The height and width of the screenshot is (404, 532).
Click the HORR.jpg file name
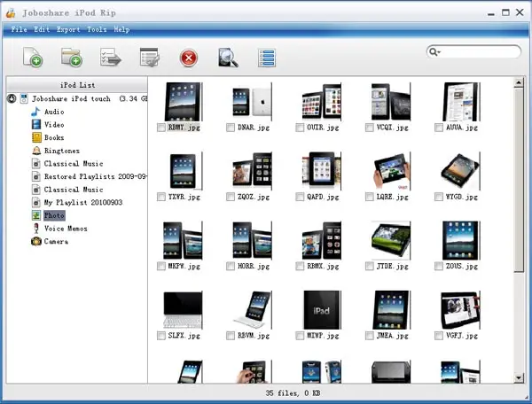[x=254, y=267]
